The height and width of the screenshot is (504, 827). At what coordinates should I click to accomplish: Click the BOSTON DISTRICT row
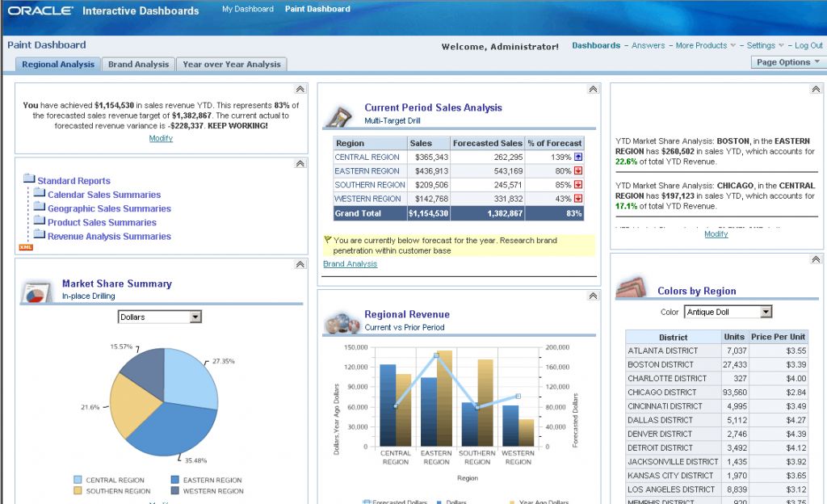tap(716, 364)
